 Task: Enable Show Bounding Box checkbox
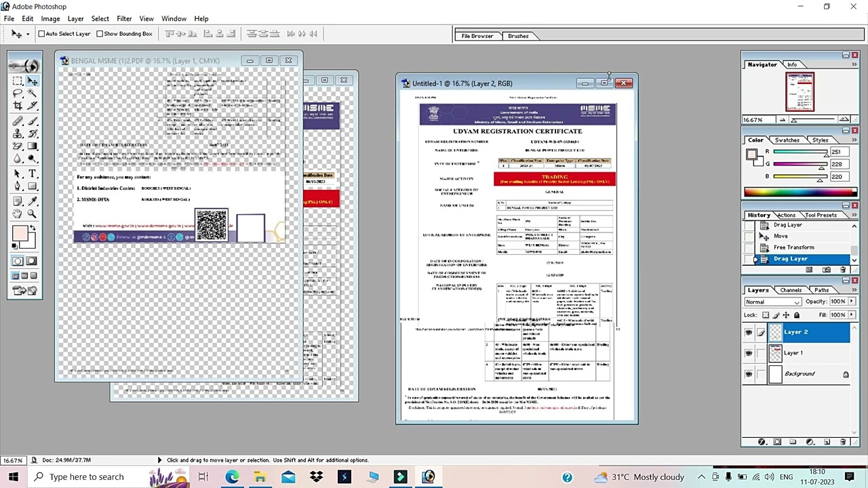(100, 34)
